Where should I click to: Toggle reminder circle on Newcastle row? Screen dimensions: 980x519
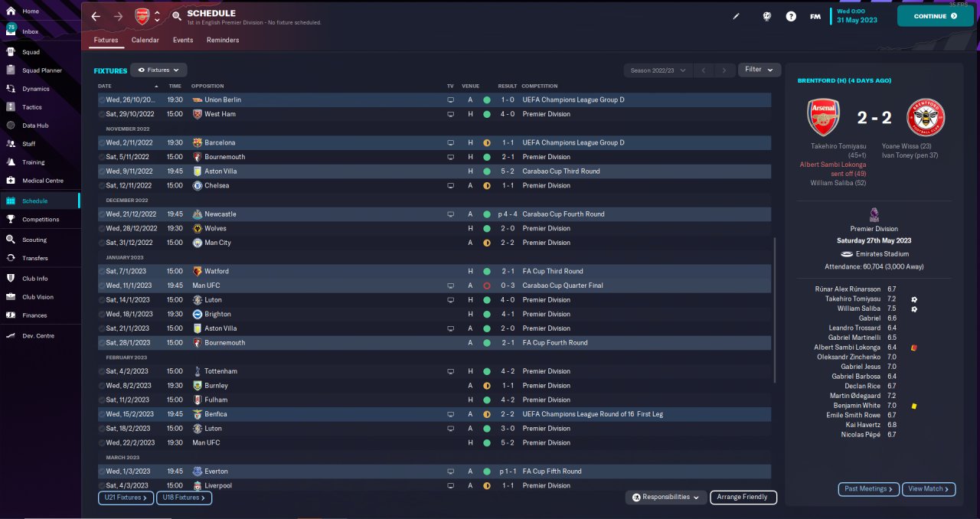tap(103, 214)
